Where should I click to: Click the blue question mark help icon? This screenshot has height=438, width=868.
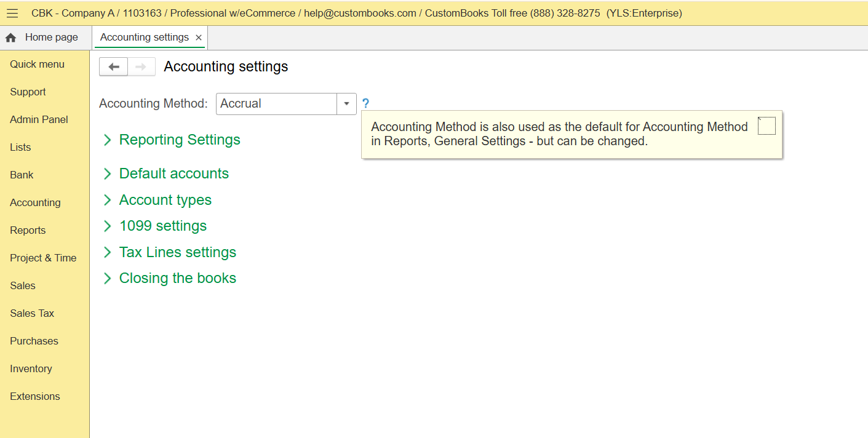365,104
